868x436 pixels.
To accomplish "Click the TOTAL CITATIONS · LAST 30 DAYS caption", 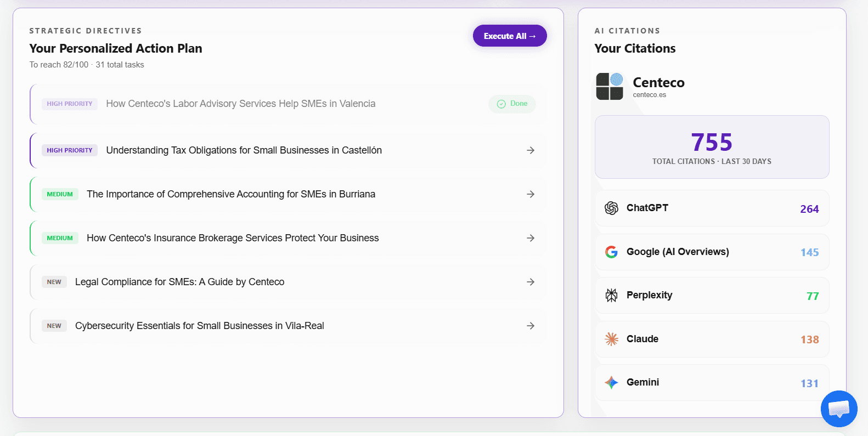I will (712, 161).
